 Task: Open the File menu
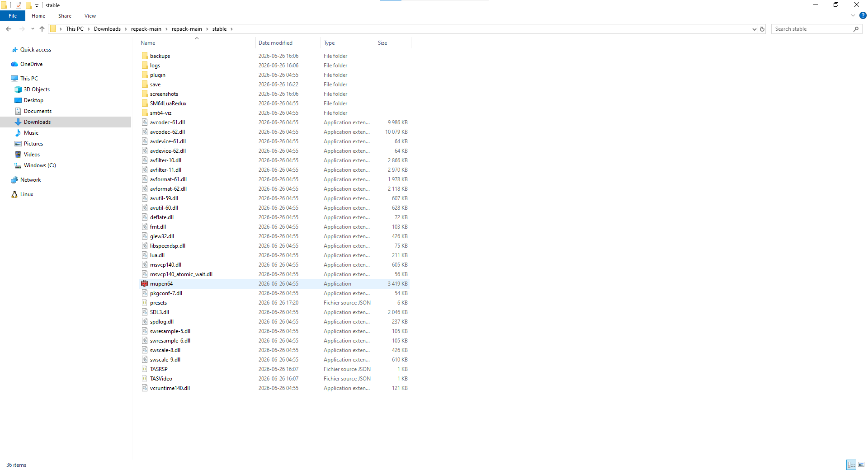point(13,16)
